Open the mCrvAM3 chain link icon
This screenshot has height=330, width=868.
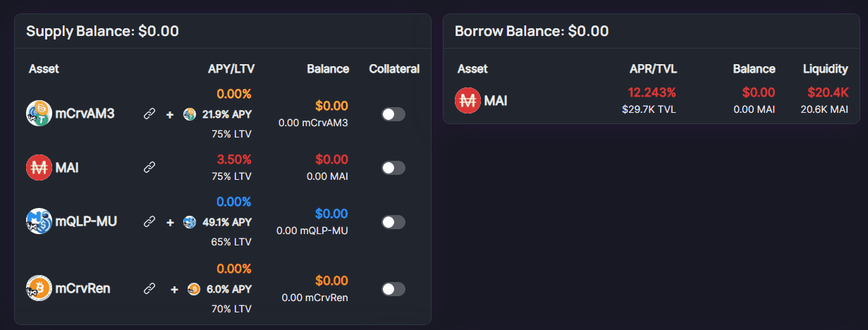[x=149, y=114]
